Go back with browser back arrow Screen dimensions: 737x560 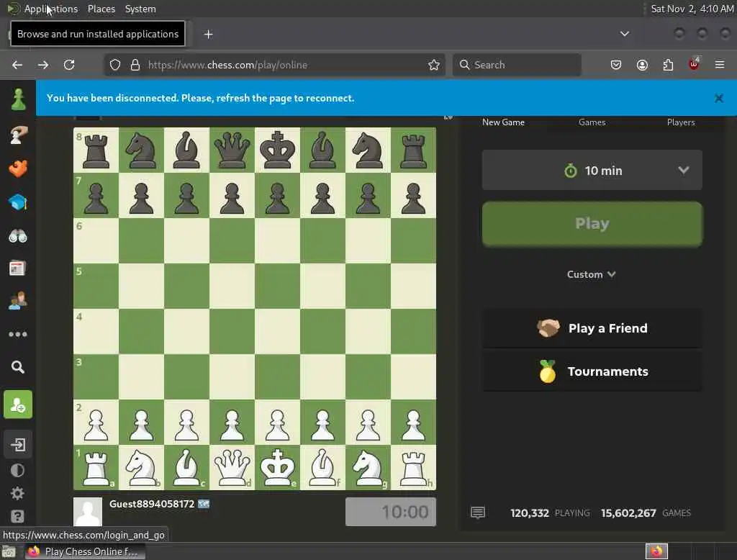17,65
